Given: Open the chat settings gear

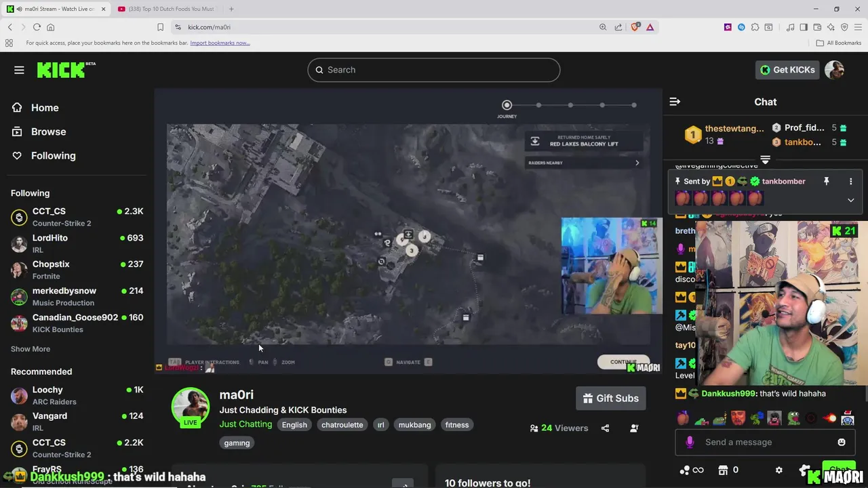Looking at the screenshot, I should [778, 470].
